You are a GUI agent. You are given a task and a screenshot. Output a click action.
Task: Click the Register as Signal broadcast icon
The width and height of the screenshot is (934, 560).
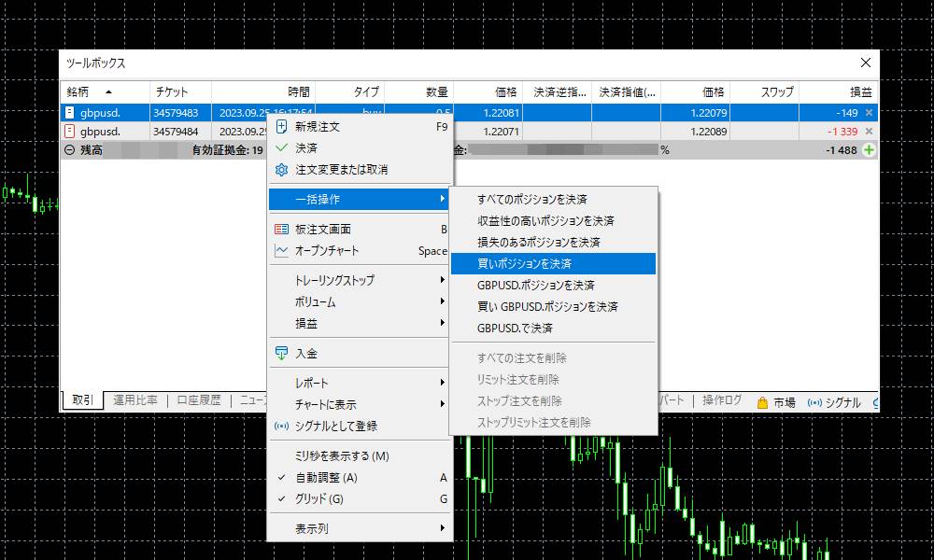pyautogui.click(x=283, y=427)
